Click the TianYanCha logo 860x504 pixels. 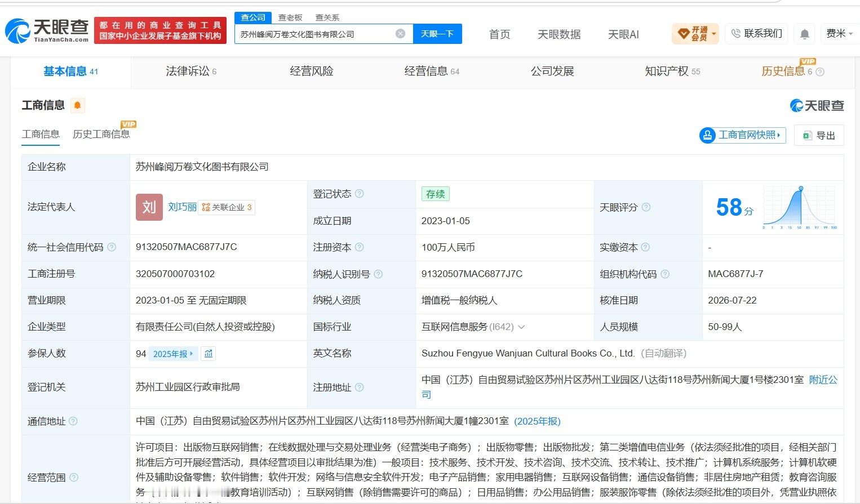tap(47, 30)
